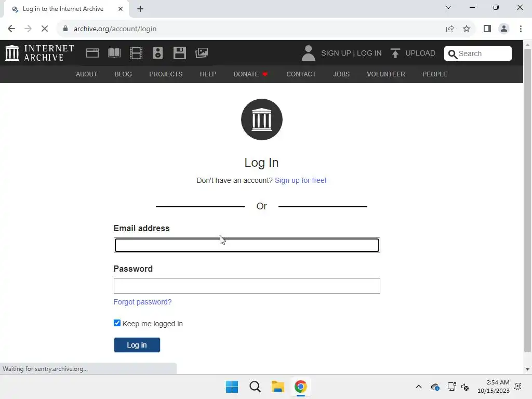The width and height of the screenshot is (532, 399).
Task: Toggle Keep me logged in checkbox
Action: [117, 323]
